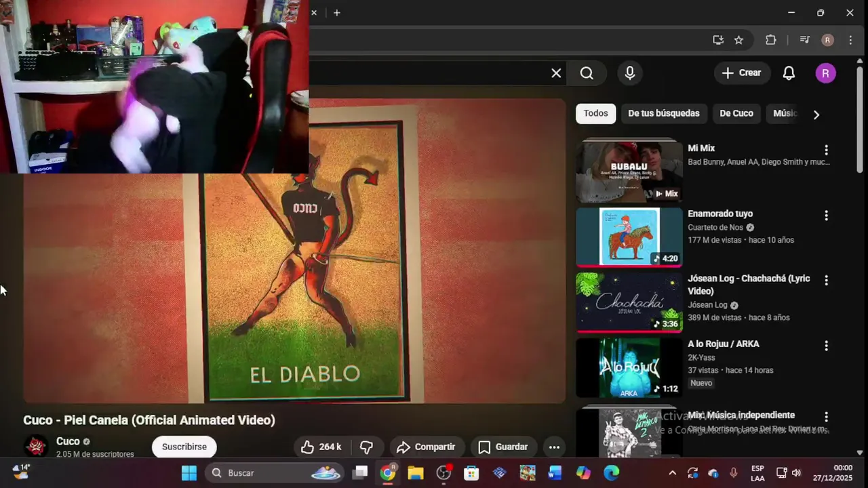This screenshot has width=868, height=488.
Task: Open options menu for Mix Música independiente
Action: (x=826, y=417)
